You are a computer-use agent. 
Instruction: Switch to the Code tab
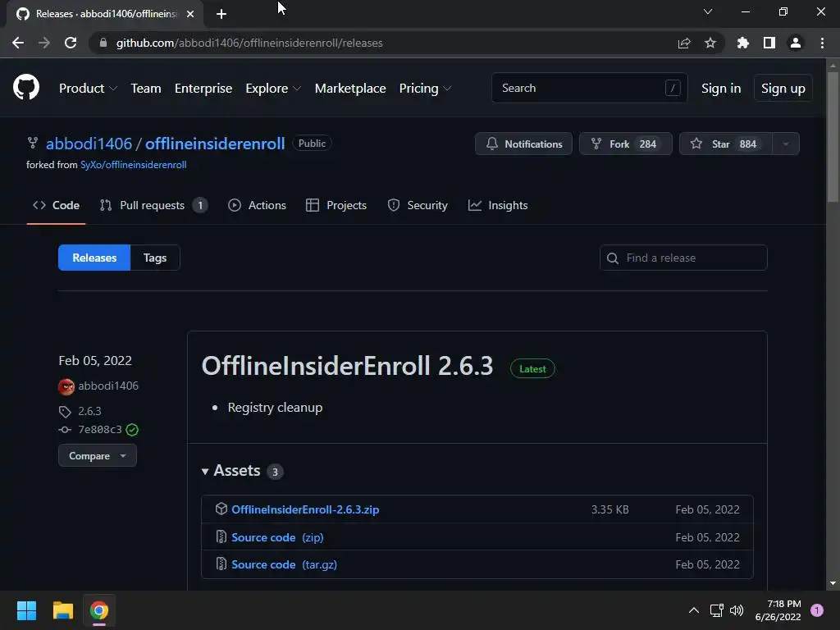[x=57, y=205]
